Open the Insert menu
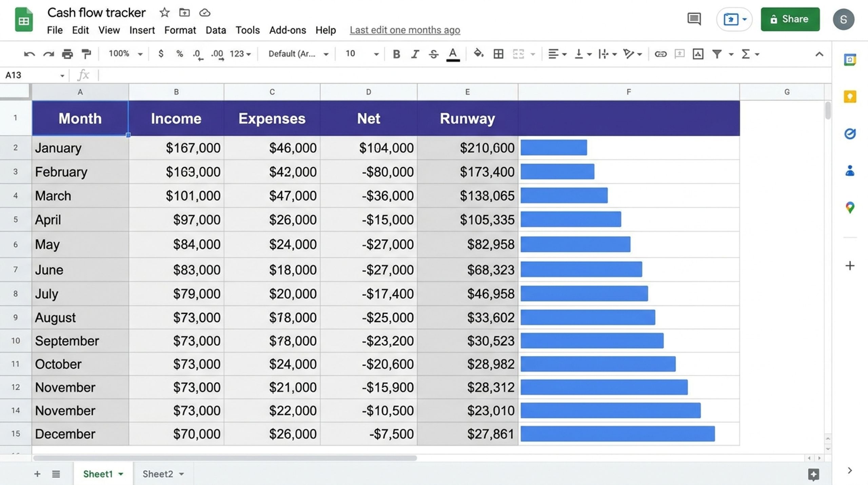 [142, 30]
